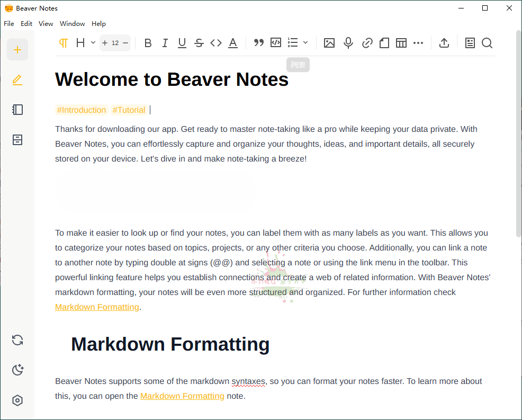Screen dimensions: 522x420
Task: Open Markdown Formatting link before 'note.'
Action: (x=182, y=396)
